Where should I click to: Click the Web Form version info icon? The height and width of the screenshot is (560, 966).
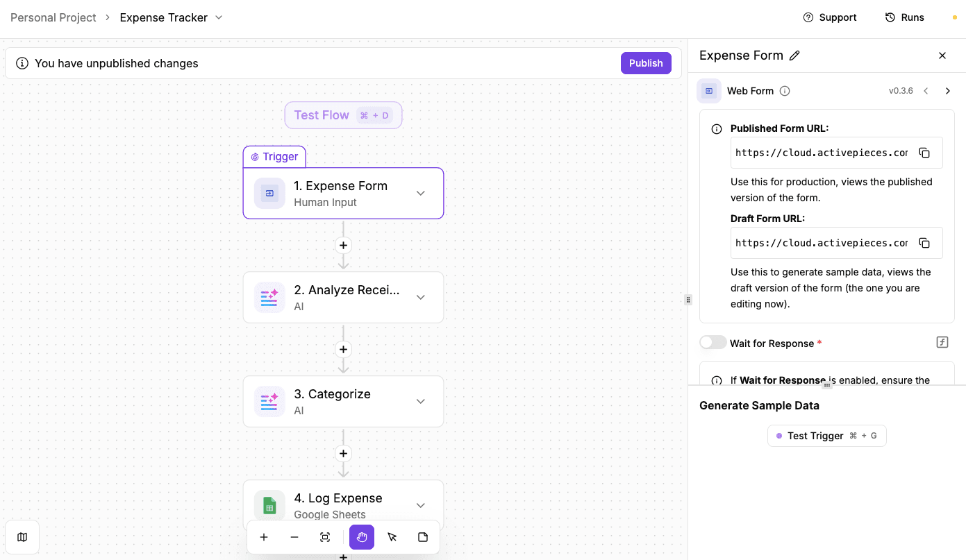click(785, 90)
